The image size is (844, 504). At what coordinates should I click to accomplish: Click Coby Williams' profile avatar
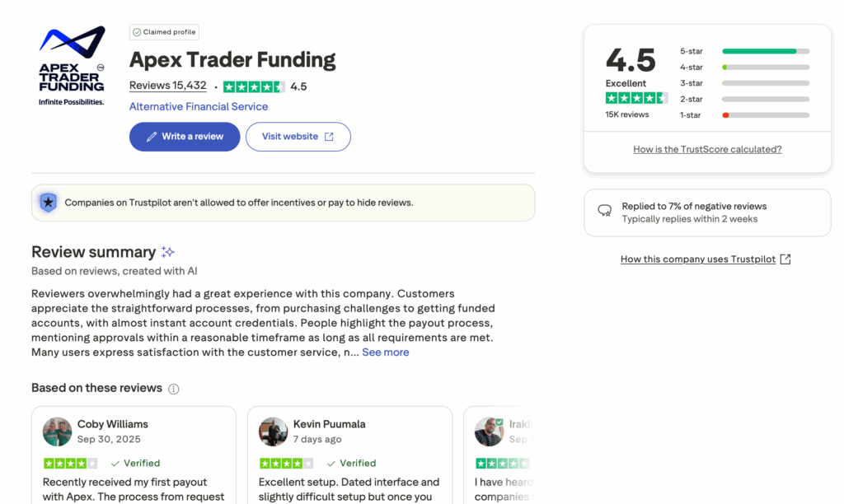pyautogui.click(x=57, y=432)
